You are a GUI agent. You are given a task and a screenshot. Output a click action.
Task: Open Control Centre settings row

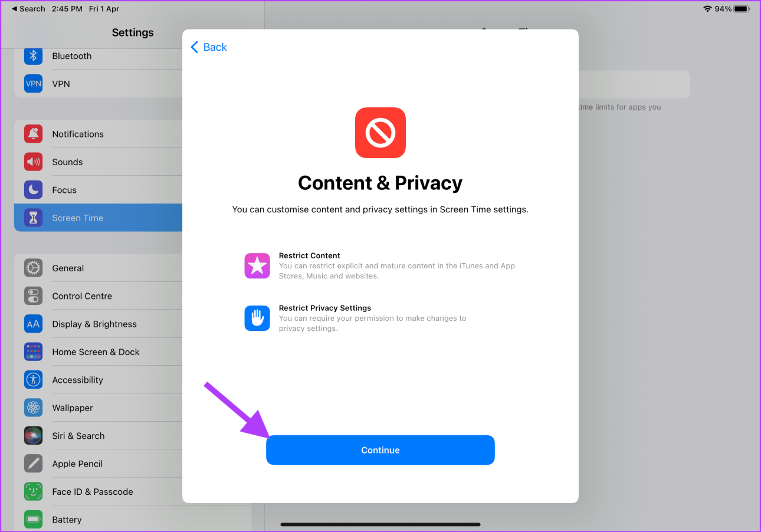(98, 296)
